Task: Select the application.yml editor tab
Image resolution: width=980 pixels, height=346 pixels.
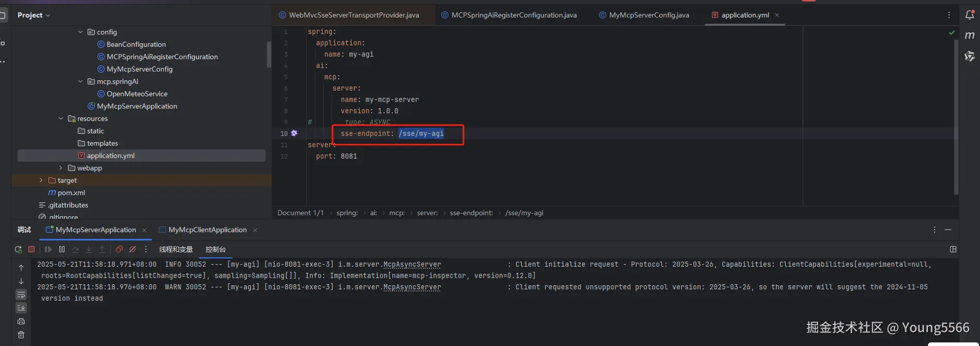Action: (x=745, y=15)
